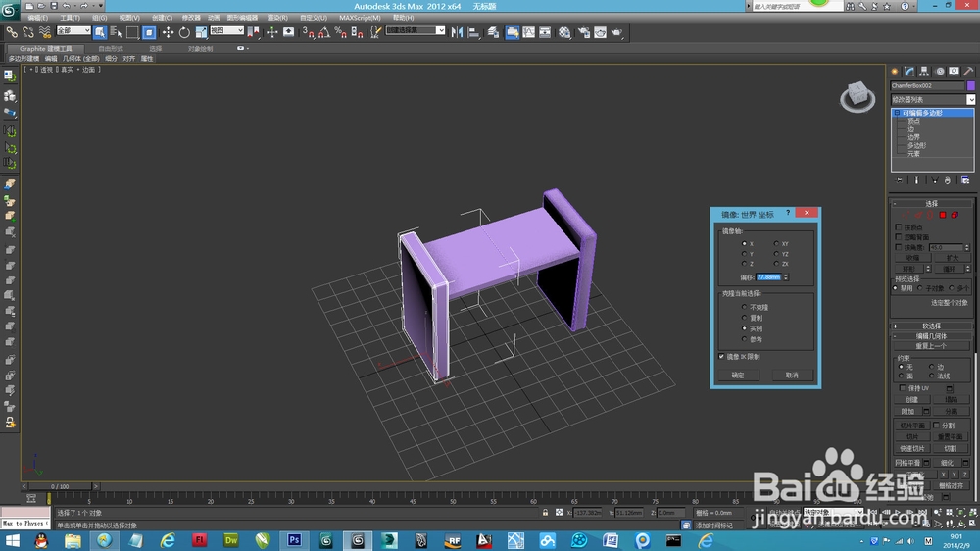980x551 pixels.
Task: Open the 视图 reference coordinate dropdown
Action: 226,30
